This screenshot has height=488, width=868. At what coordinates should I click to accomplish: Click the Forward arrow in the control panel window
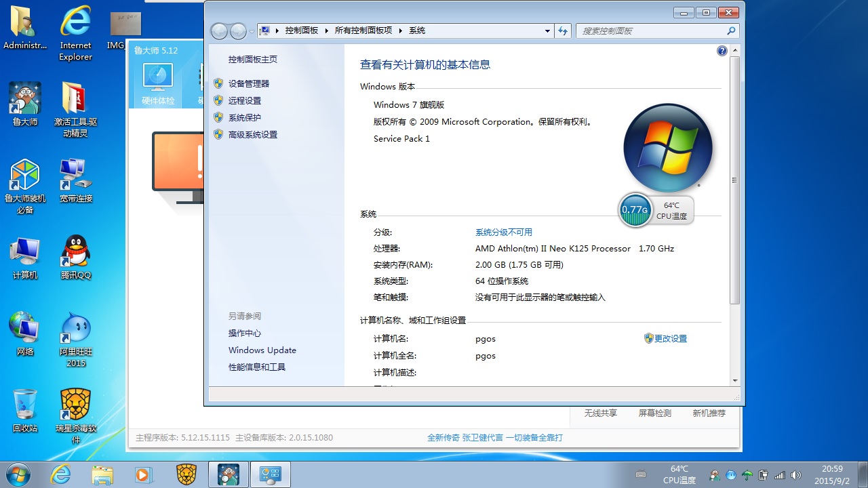[238, 31]
